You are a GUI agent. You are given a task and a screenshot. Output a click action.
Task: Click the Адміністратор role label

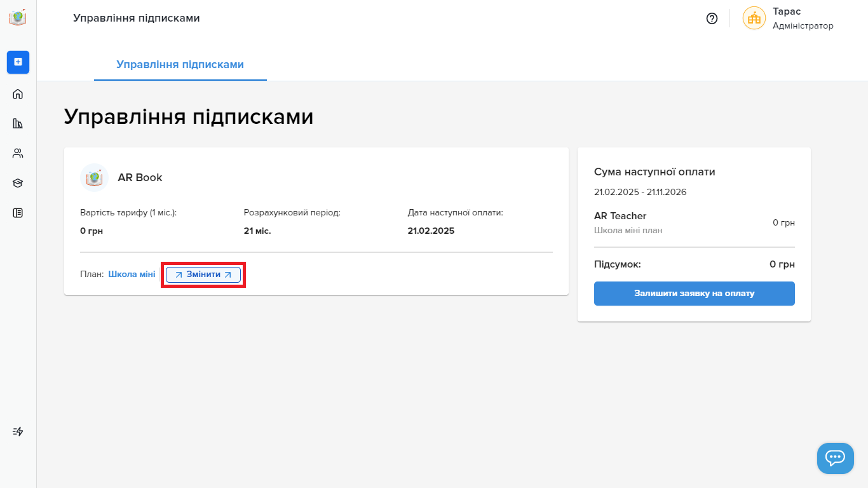[803, 26]
